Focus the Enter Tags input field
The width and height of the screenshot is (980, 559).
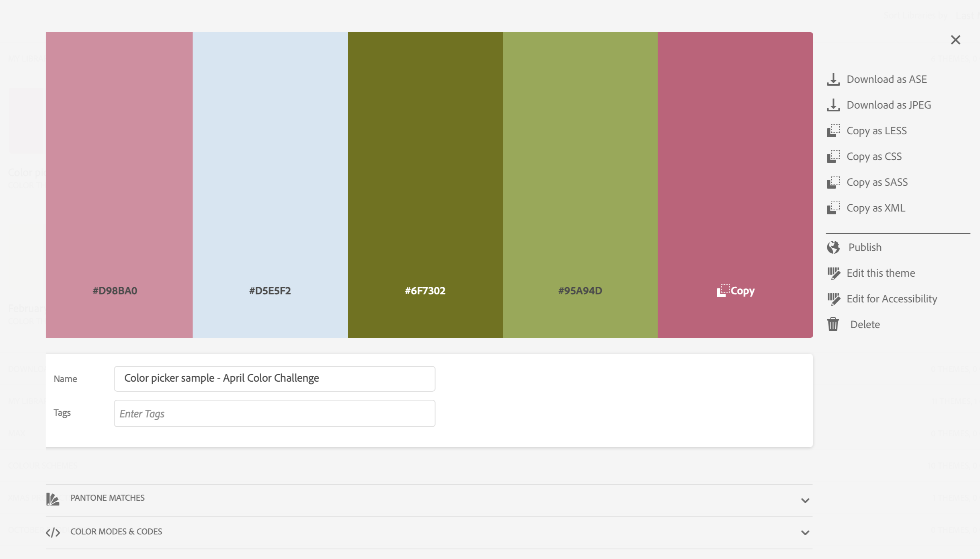click(x=275, y=413)
